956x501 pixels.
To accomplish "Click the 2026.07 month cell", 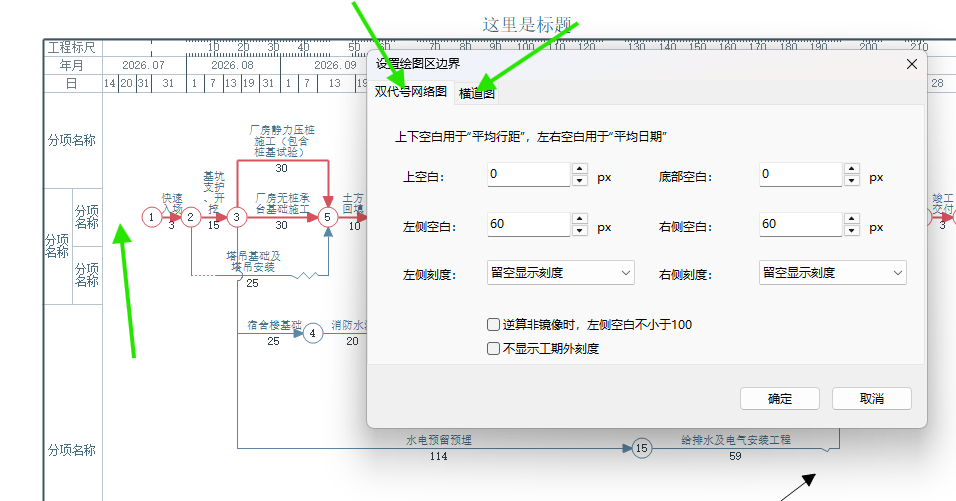I will point(143,65).
